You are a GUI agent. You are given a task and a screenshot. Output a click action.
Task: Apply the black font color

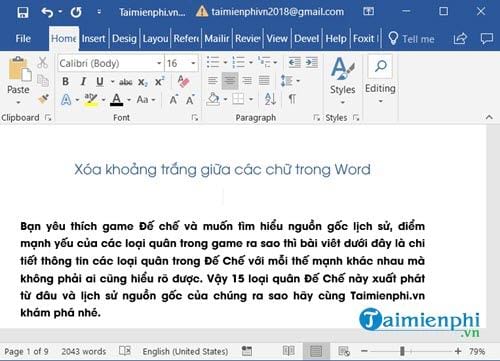pos(116,99)
